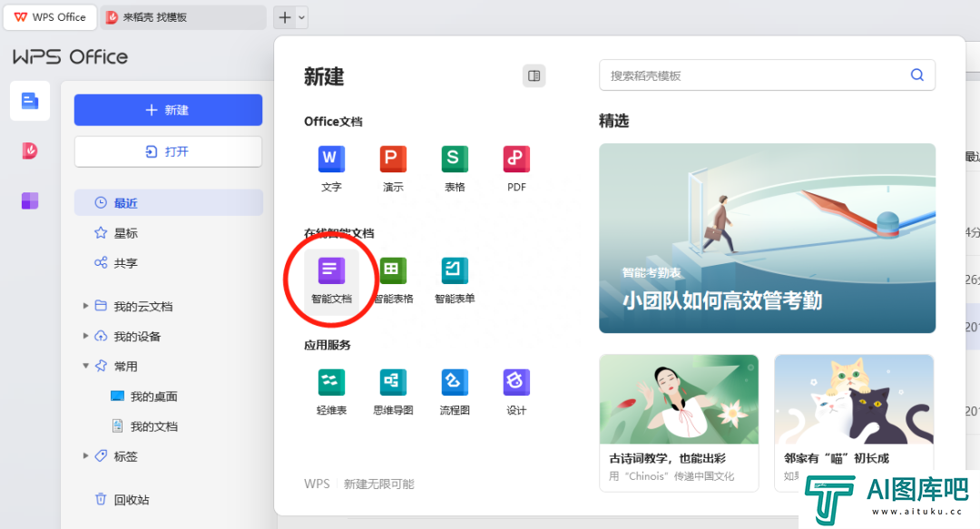Open the purple apps icon in left rail
Viewport: 980px width, 529px height.
(x=29, y=201)
